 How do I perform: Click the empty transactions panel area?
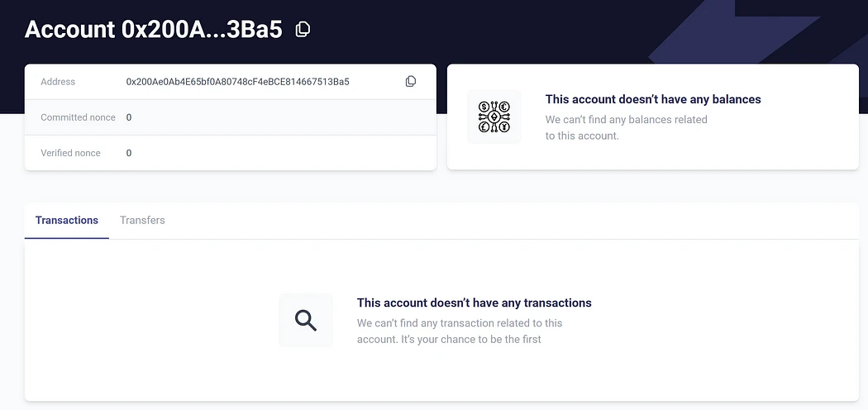pos(441,320)
